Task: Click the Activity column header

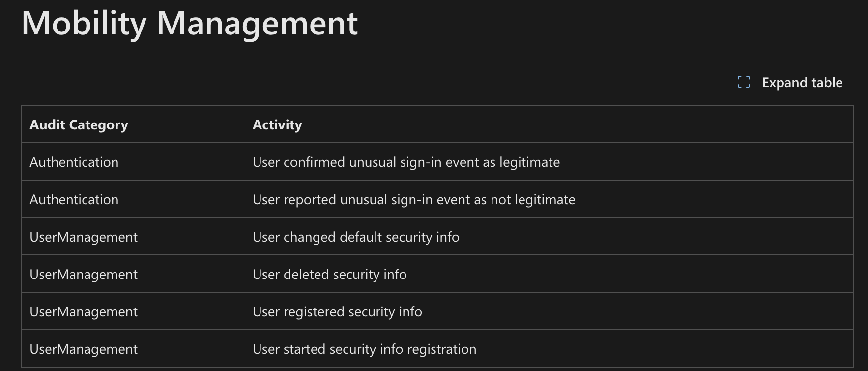Action: click(x=278, y=124)
